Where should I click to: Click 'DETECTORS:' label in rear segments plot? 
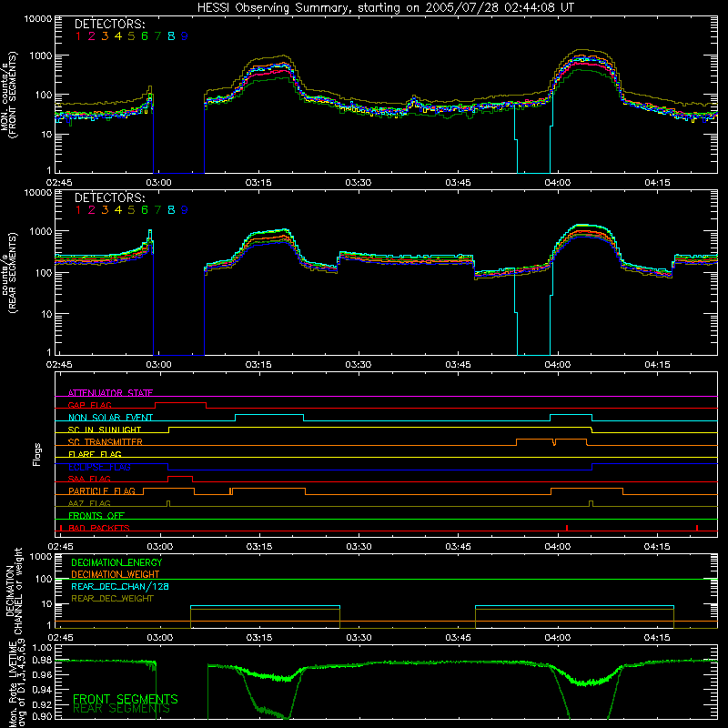(x=109, y=197)
